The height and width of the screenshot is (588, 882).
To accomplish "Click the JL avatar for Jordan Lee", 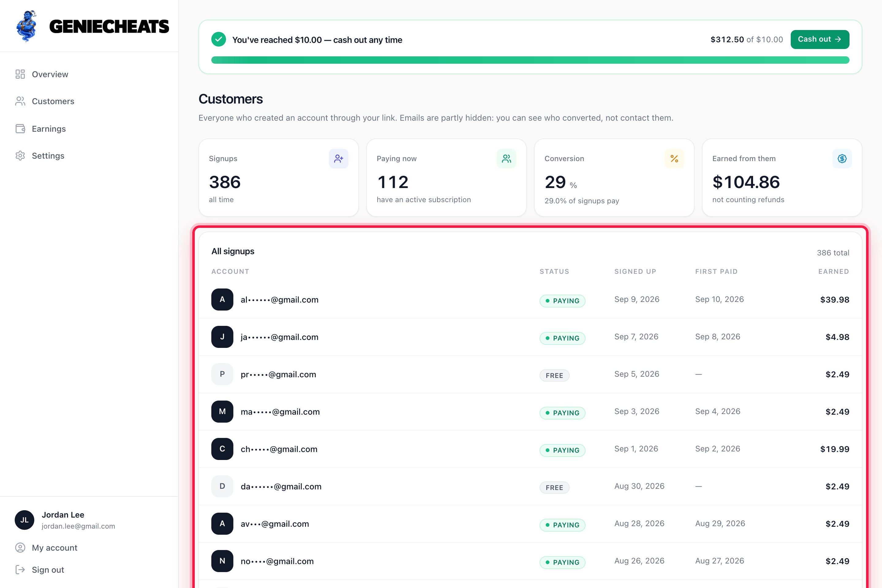I will pyautogui.click(x=24, y=520).
